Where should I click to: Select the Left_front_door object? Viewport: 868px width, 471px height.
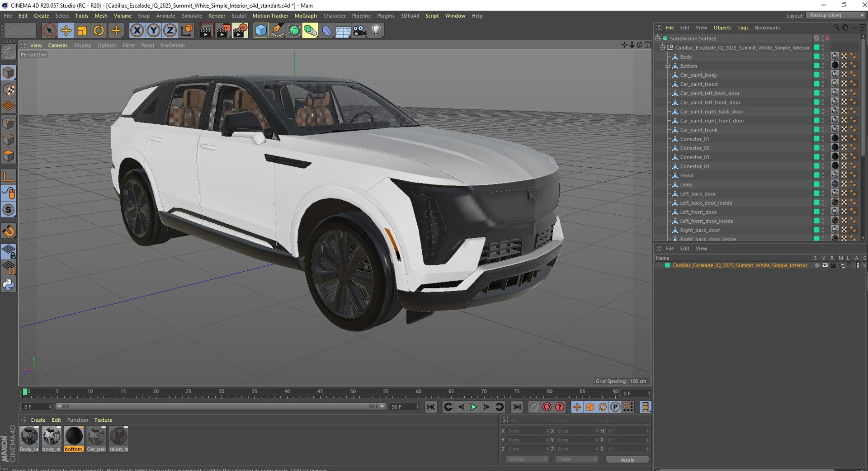(698, 212)
